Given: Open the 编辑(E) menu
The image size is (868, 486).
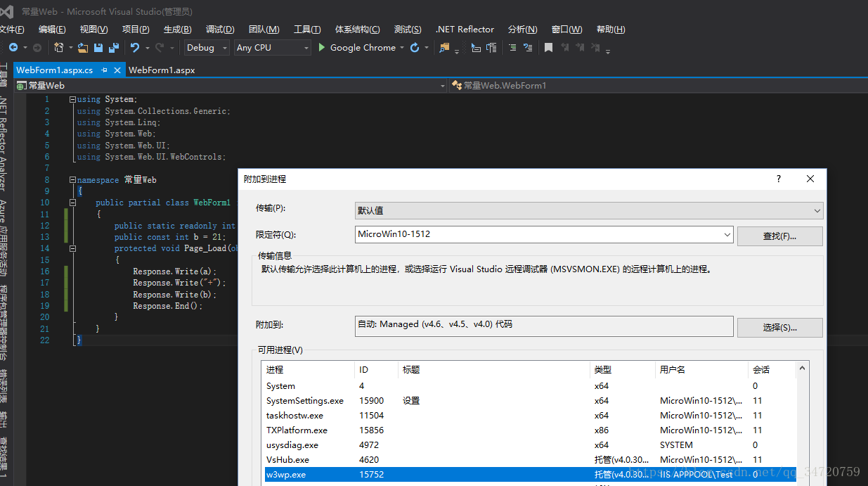Looking at the screenshot, I should [x=52, y=29].
